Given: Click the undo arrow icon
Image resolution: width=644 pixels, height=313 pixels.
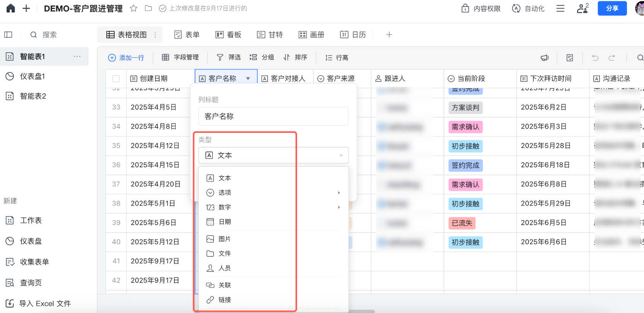Looking at the screenshot, I should point(595,58).
